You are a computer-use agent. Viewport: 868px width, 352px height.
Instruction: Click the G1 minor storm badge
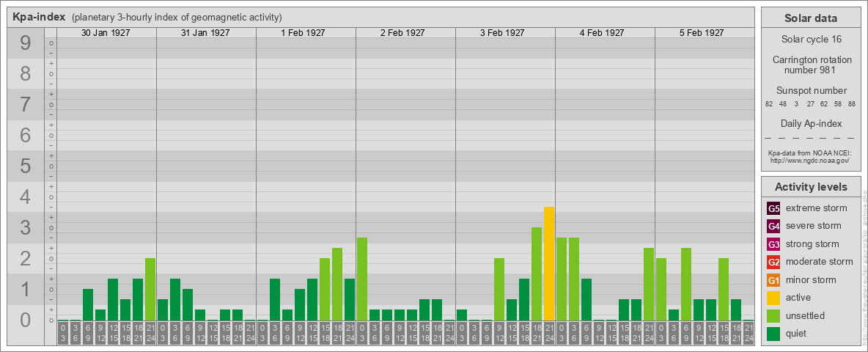coord(773,280)
